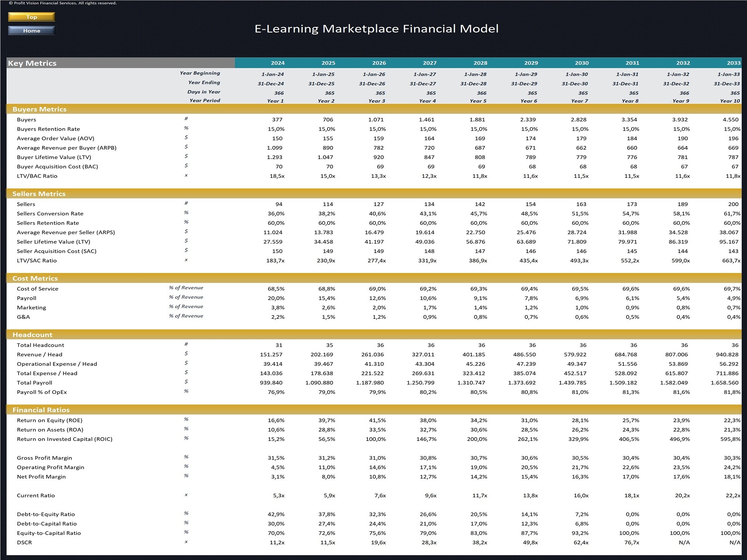This screenshot has width=747, height=560.
Task: Click the Debt-to-Capital Ratio label
Action: (x=47, y=524)
